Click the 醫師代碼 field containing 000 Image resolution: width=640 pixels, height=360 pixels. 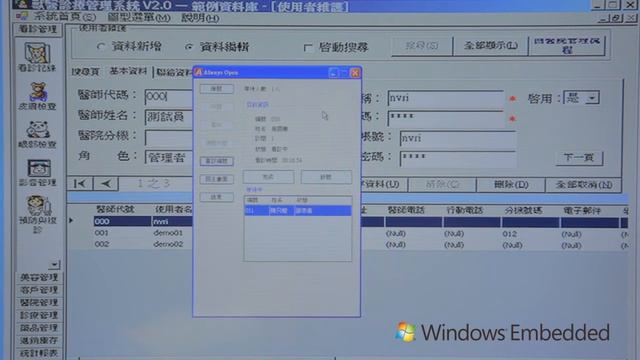click(168, 96)
